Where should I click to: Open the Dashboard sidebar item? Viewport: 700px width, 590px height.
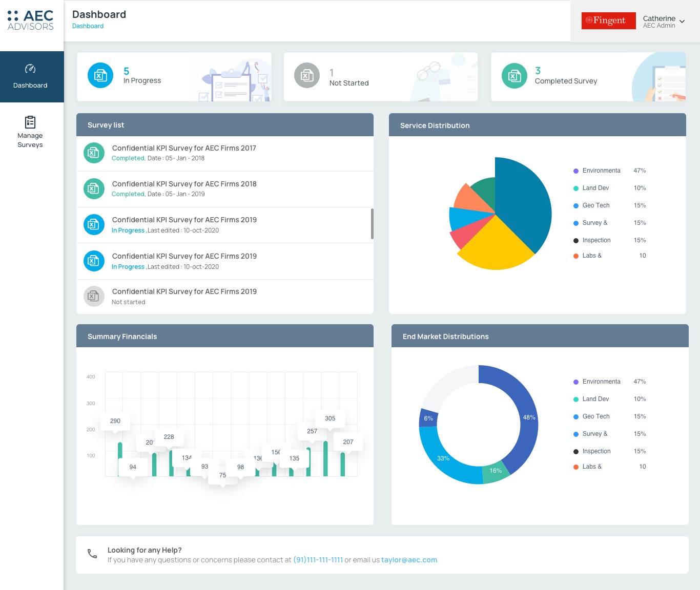[32, 77]
